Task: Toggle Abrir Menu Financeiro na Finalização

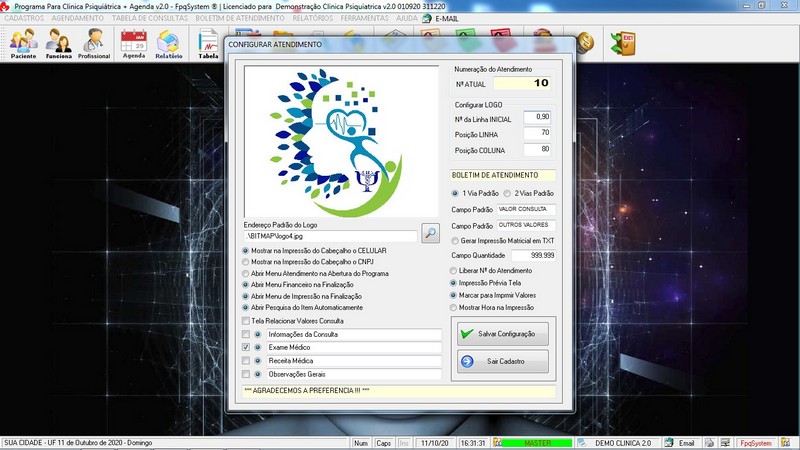Action: (298, 285)
